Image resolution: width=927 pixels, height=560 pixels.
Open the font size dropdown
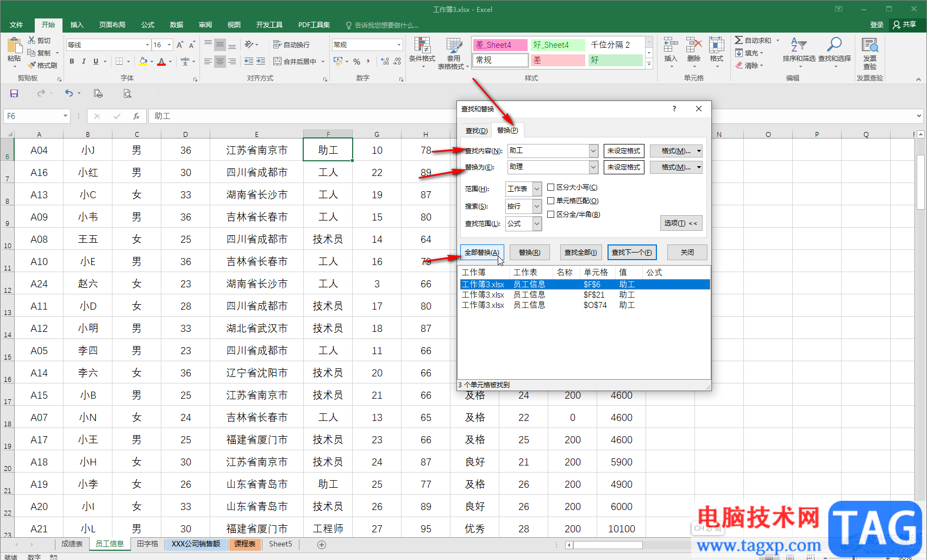[x=170, y=45]
